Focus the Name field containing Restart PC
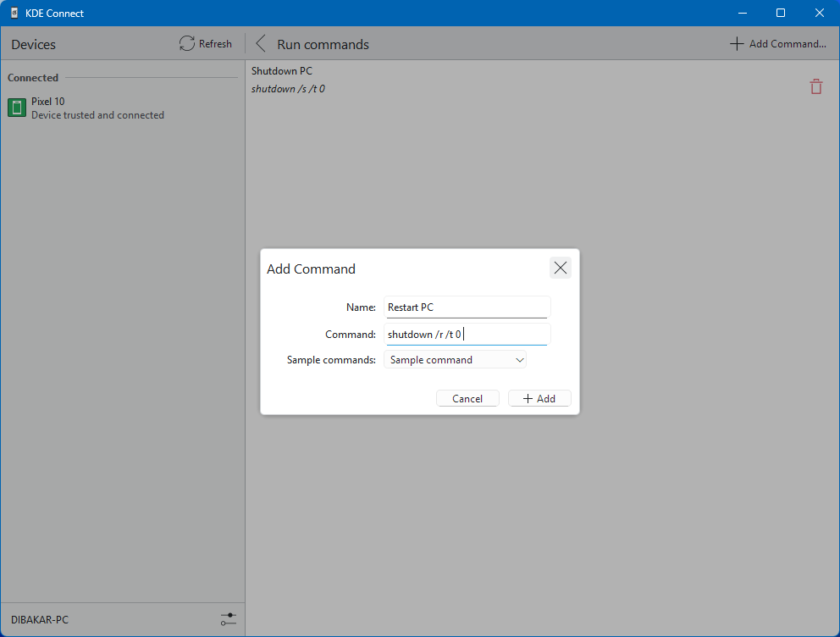 click(x=467, y=307)
